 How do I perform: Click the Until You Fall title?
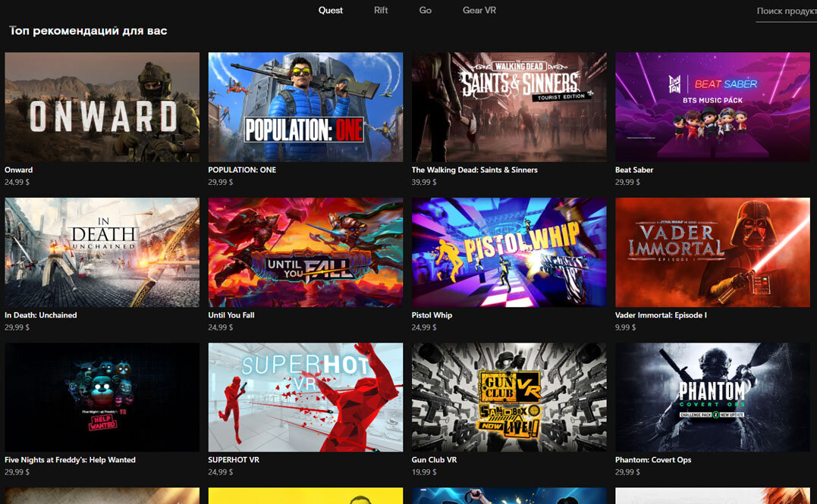(x=231, y=315)
